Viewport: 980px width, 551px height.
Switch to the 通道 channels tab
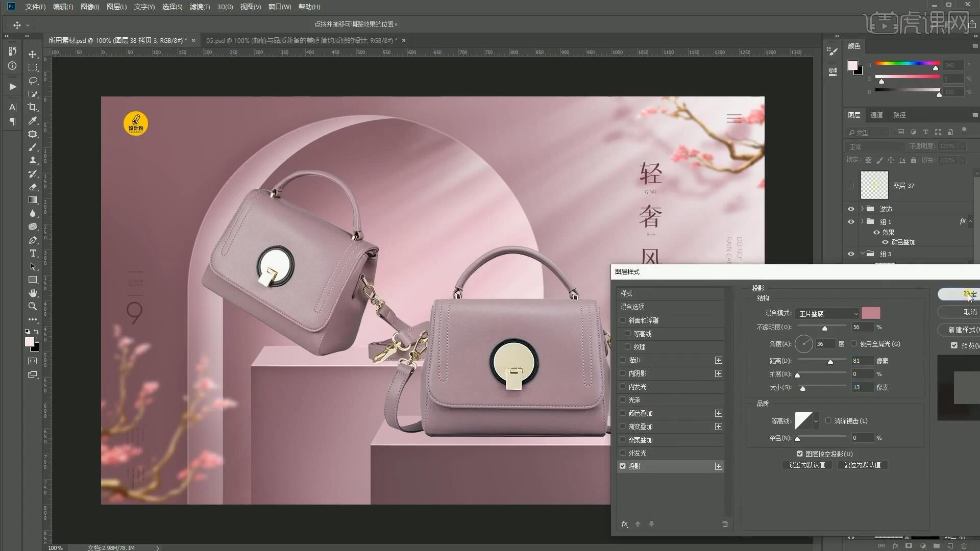pyautogui.click(x=876, y=115)
